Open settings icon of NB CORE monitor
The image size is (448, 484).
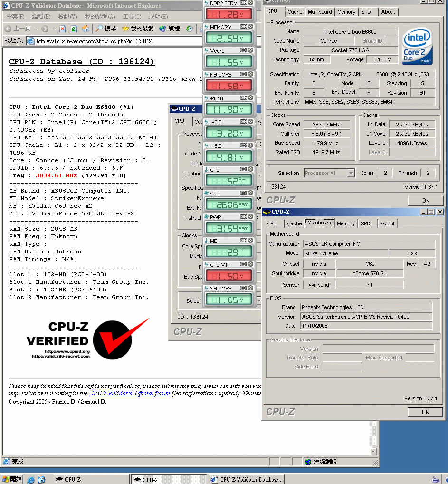click(x=243, y=74)
